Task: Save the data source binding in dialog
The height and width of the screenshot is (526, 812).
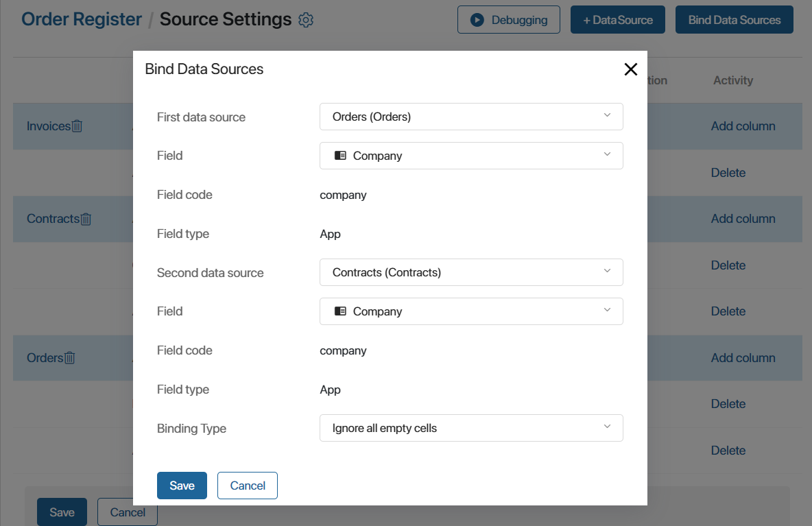Action: [x=182, y=486]
